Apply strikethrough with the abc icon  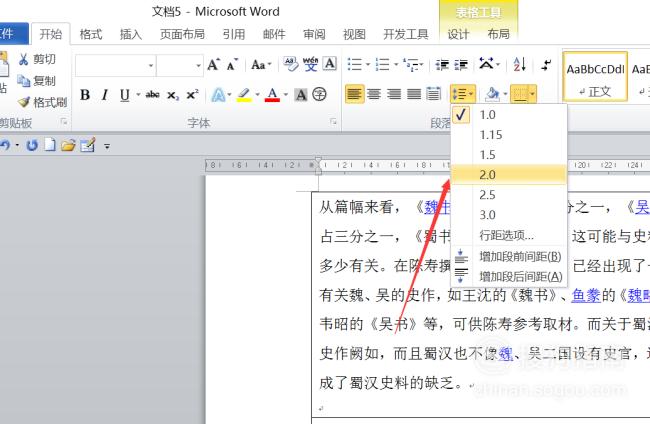(153, 95)
